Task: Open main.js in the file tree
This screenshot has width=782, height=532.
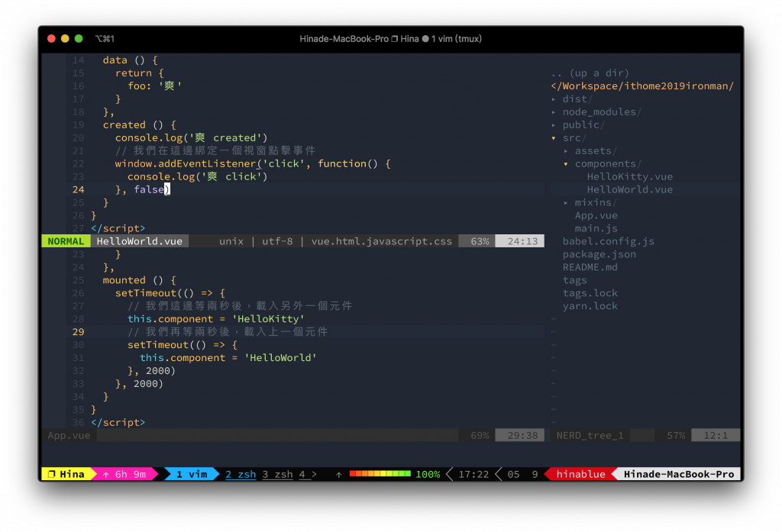Action: tap(596, 228)
